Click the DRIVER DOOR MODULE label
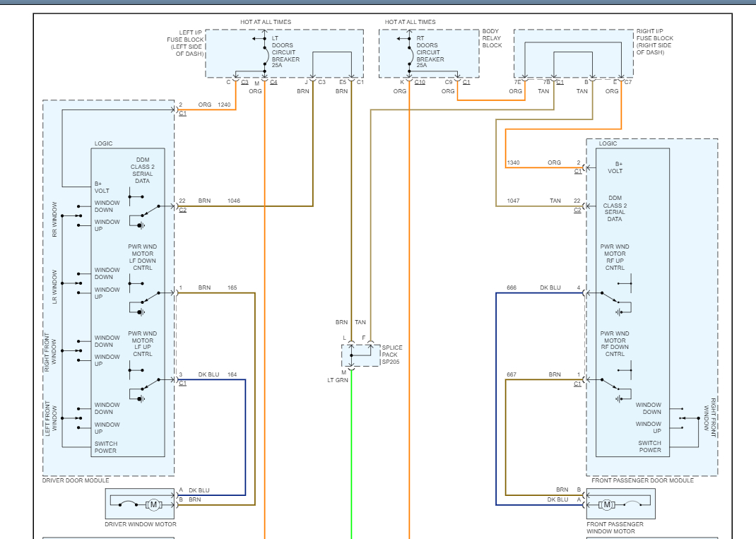The height and width of the screenshot is (539, 756). click(75, 480)
